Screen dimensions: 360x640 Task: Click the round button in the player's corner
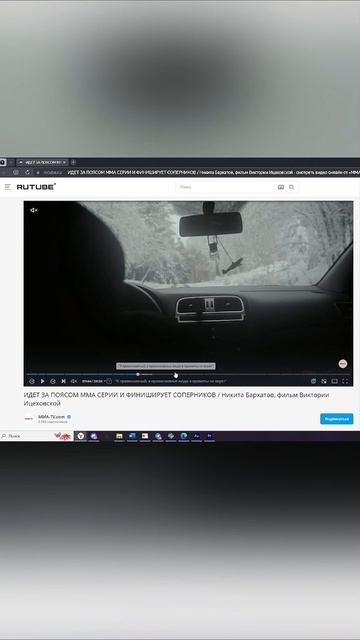343,363
